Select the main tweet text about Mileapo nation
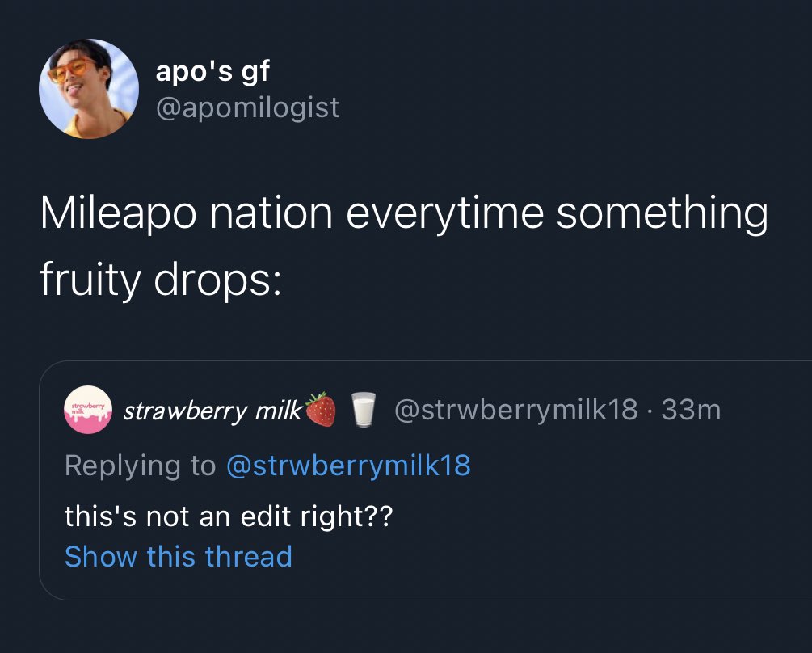The width and height of the screenshot is (812, 653). click(404, 246)
